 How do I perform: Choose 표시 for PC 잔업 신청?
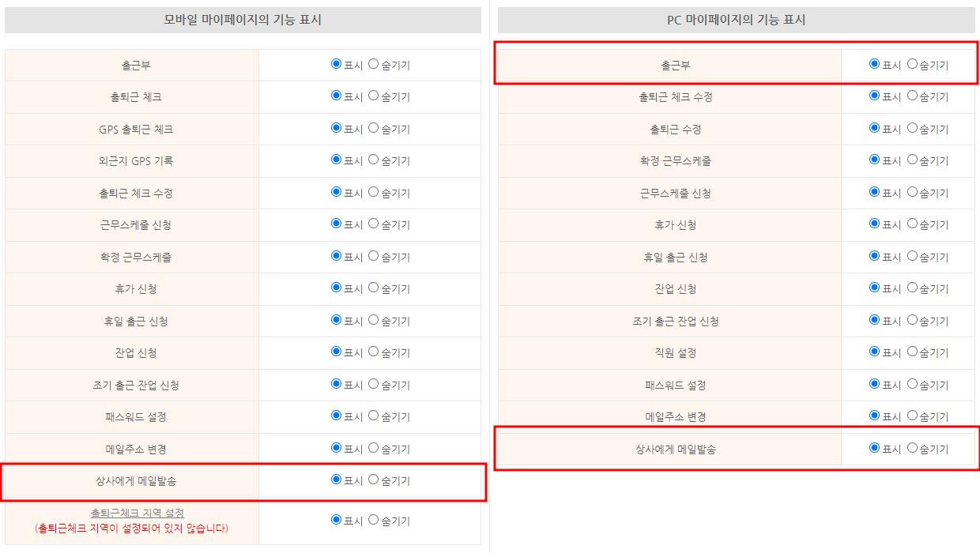874,288
